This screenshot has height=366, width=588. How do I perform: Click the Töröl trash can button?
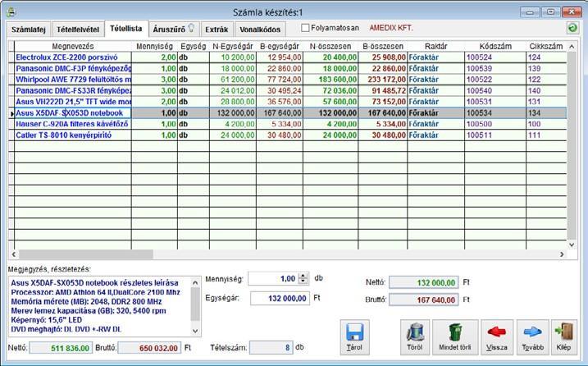(415, 337)
